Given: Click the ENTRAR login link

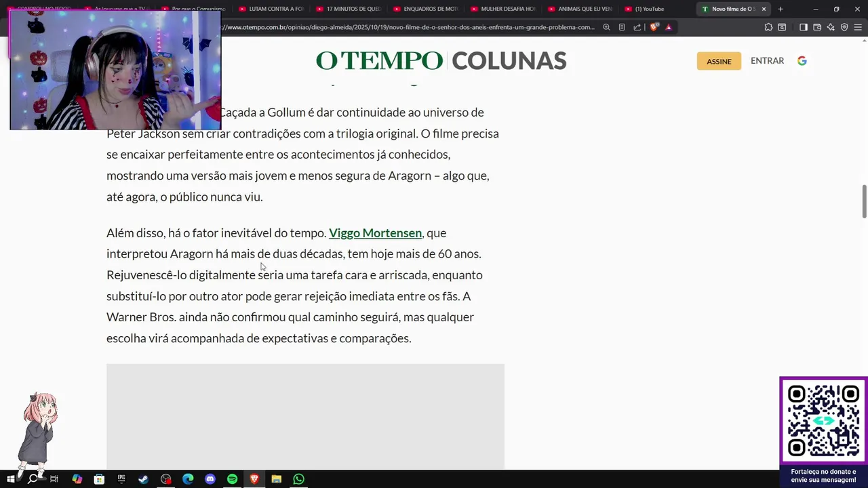Looking at the screenshot, I should 767,60.
